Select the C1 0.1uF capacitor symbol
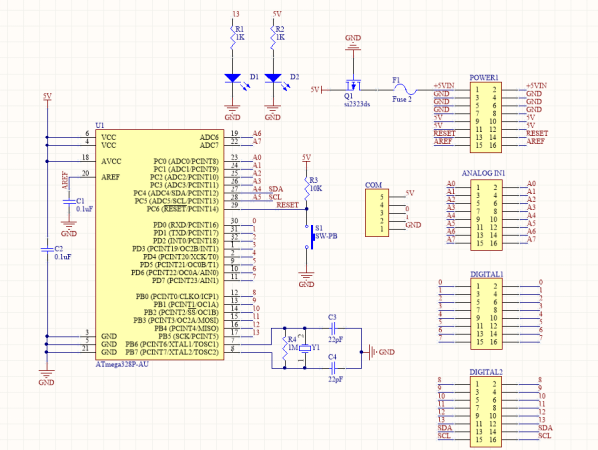Screen dimensions: 598x450 [x=69, y=201]
